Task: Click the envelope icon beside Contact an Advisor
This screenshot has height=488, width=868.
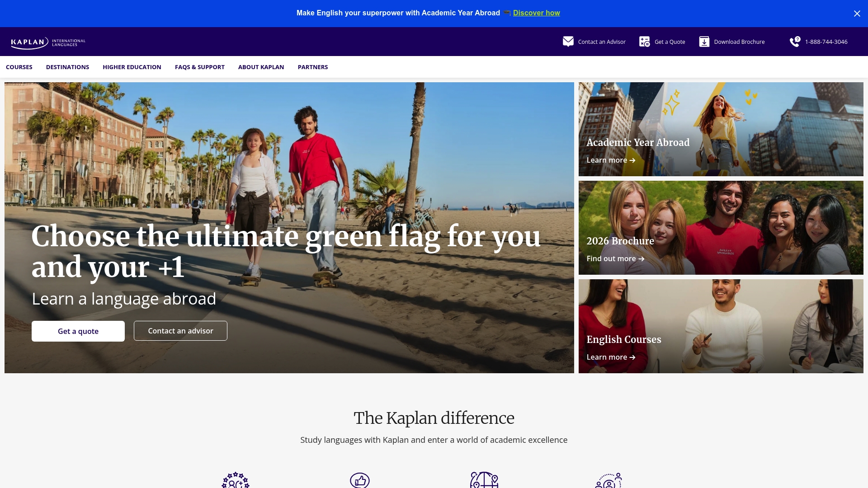Action: [568, 41]
